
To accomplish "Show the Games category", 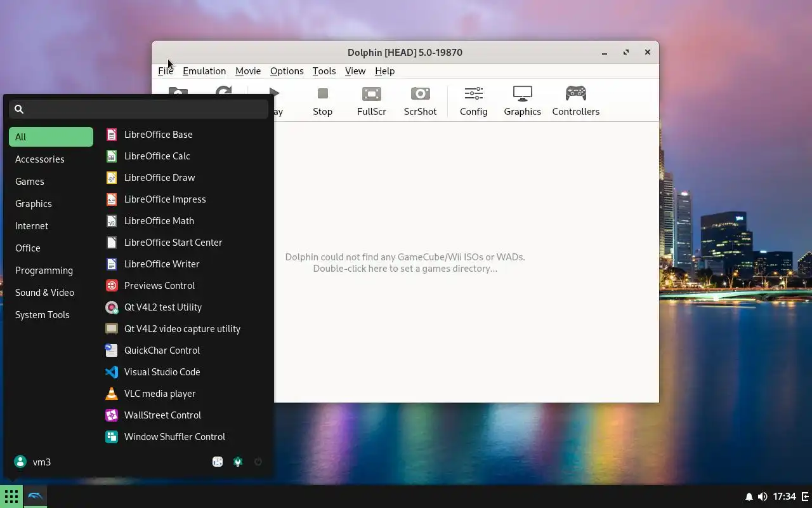I will [x=51, y=181].
